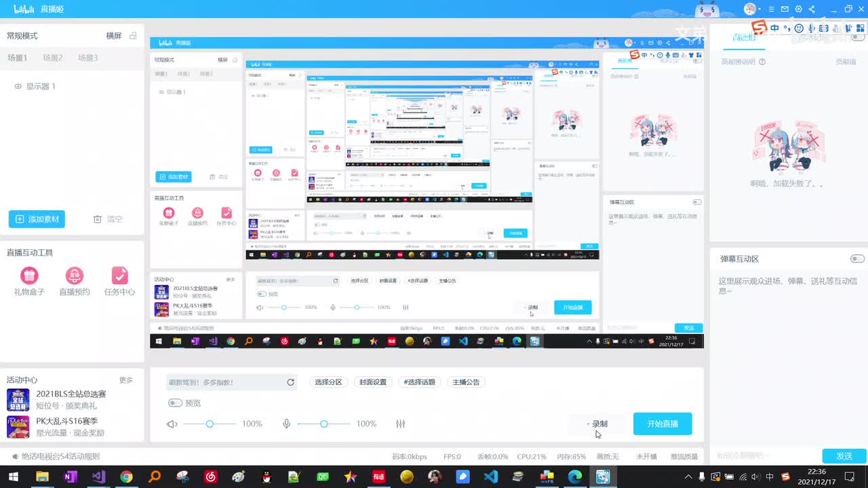Switch to 场景2 tab

click(52, 58)
